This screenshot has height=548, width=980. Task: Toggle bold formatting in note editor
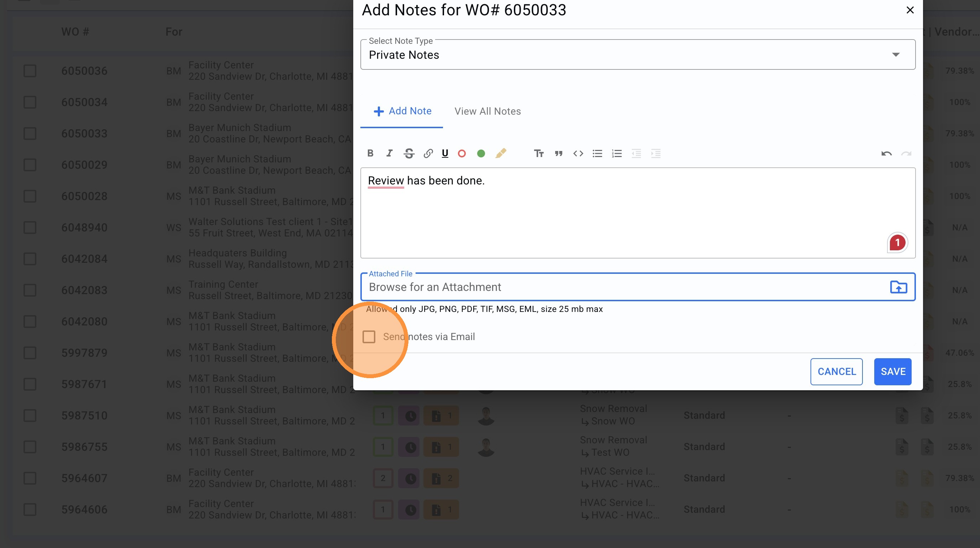coord(370,153)
